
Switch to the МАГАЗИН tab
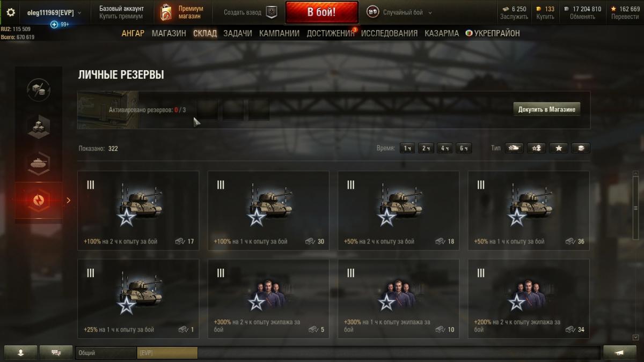click(x=169, y=33)
